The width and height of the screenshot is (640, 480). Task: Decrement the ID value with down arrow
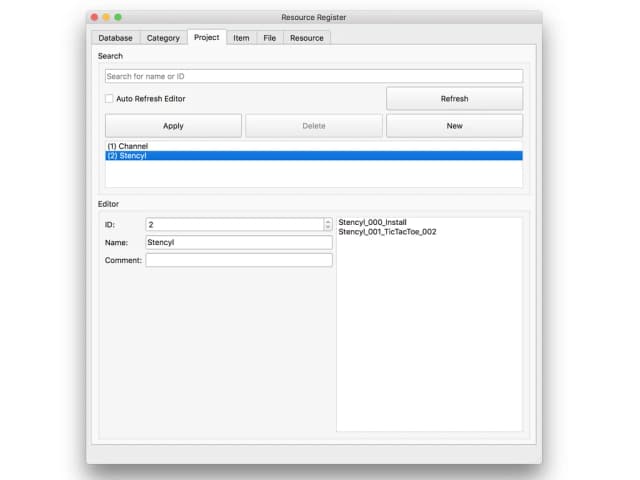click(328, 228)
